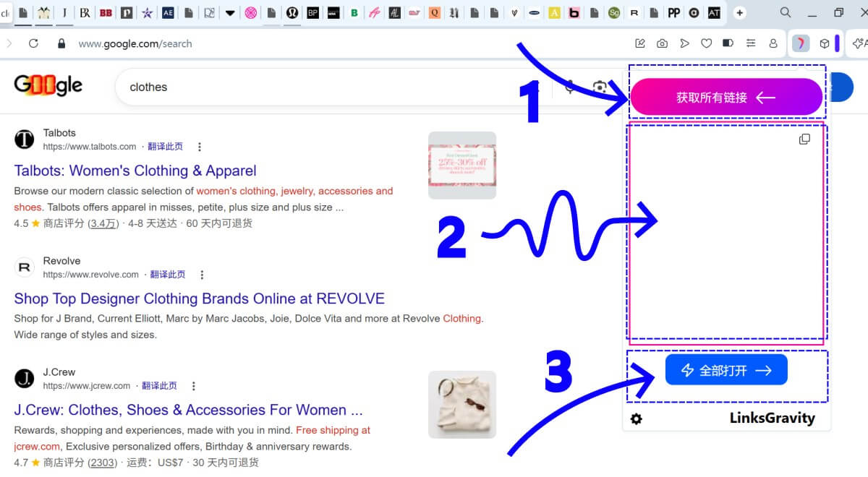Screen dimensions: 868x477
Task: Switch to the PP browser tab
Action: (673, 13)
